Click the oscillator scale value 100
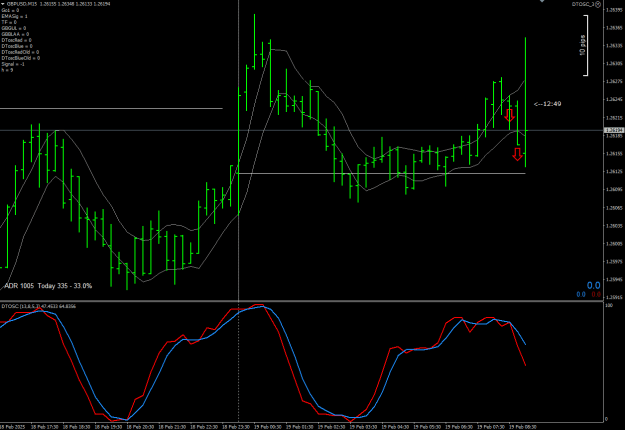The height and width of the screenshot is (430, 625). coord(609,305)
